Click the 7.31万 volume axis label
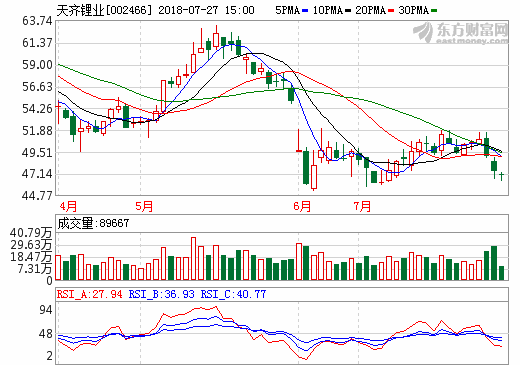 [x=35, y=269]
